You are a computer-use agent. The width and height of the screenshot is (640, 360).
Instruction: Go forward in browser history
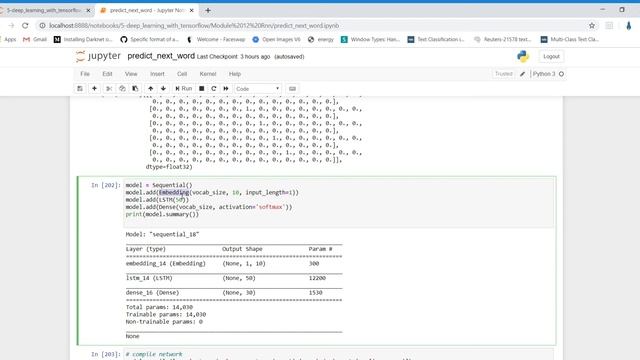pos(11,26)
